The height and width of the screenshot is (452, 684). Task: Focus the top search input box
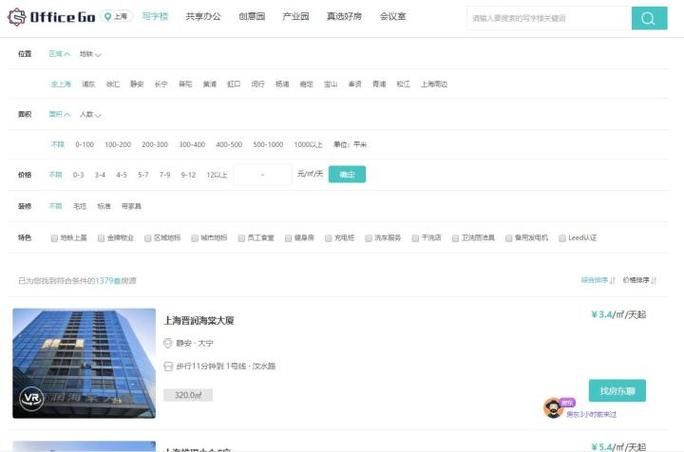(x=549, y=18)
